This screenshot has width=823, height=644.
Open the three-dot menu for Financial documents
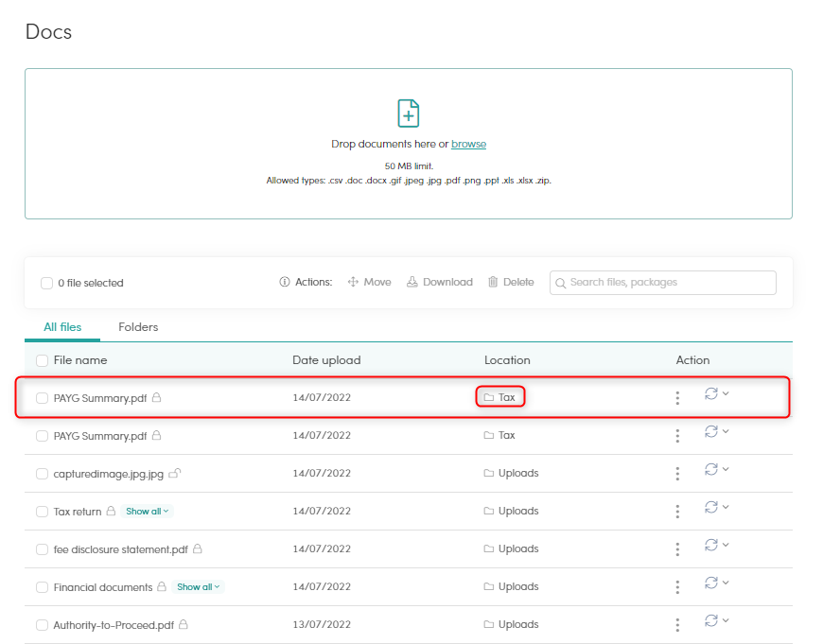(x=677, y=587)
